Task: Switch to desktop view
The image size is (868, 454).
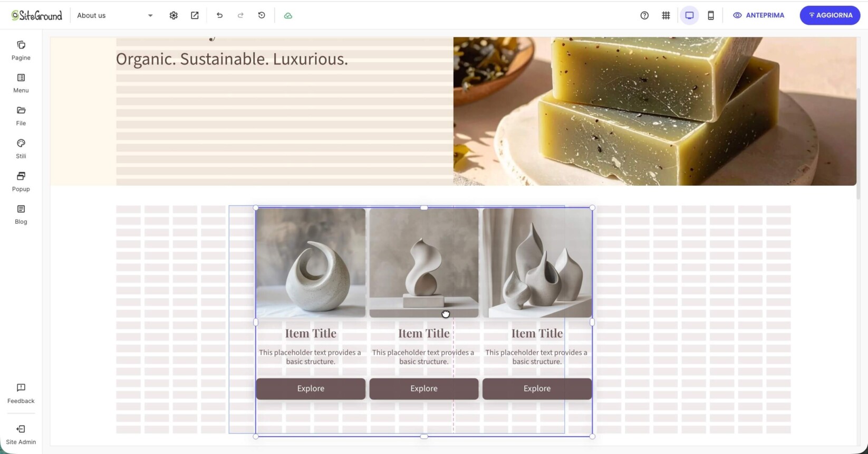Action: tap(689, 15)
